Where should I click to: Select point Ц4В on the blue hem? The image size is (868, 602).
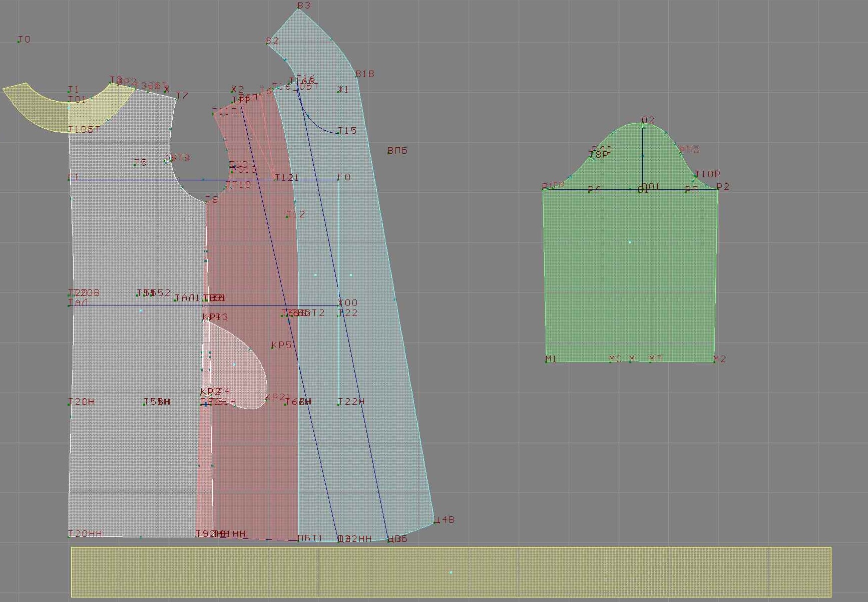coord(435,522)
